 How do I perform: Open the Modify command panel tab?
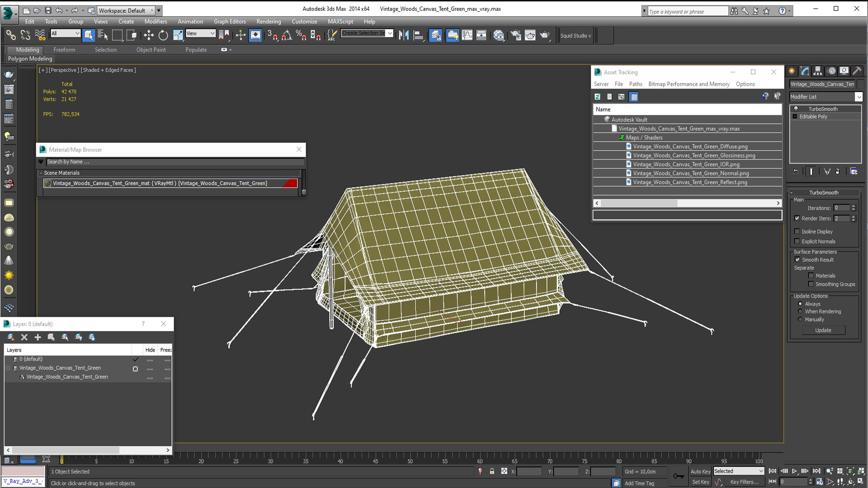tap(805, 71)
